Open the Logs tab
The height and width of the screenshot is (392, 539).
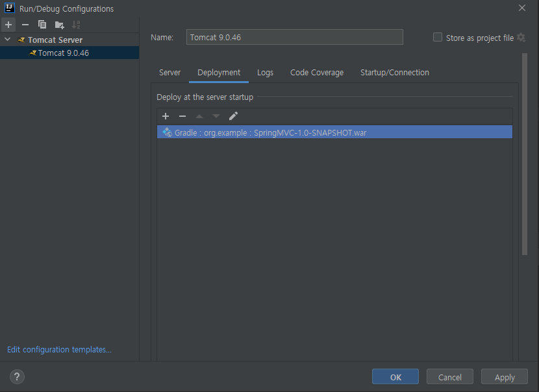(x=265, y=73)
